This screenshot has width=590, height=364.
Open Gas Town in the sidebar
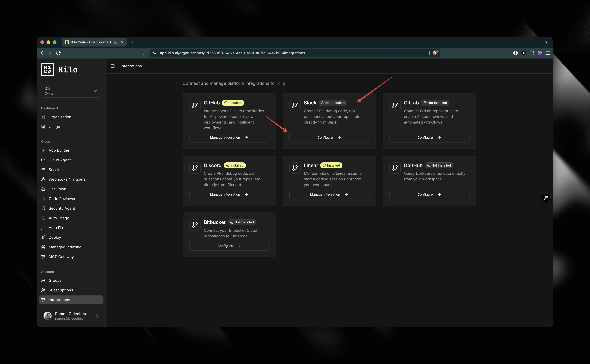point(71,189)
